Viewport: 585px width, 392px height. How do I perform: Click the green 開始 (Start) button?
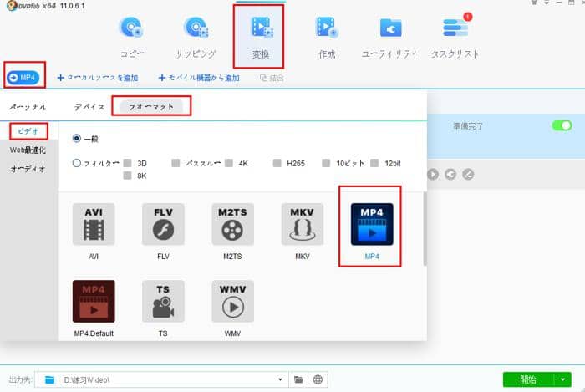pyautogui.click(x=528, y=379)
